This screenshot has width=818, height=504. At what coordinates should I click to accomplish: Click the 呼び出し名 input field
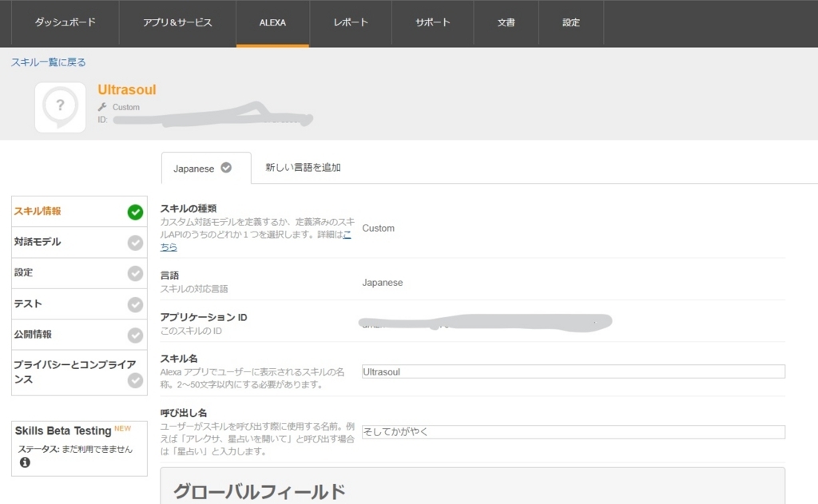tap(574, 431)
